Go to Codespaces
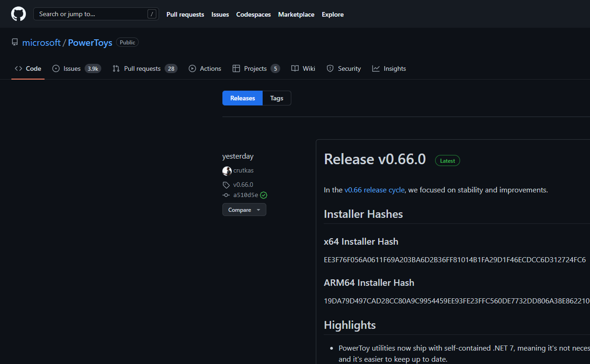The height and width of the screenshot is (364, 590). (x=253, y=14)
